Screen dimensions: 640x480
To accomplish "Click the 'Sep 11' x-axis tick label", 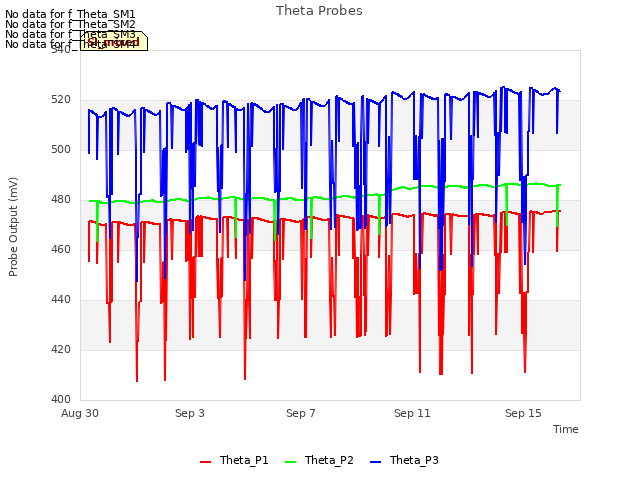I will tap(412, 413).
